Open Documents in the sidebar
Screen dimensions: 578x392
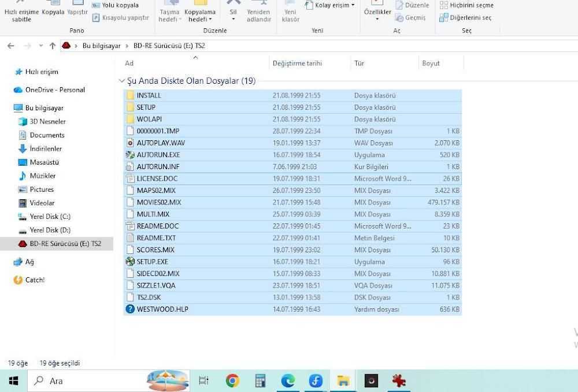pos(41,135)
